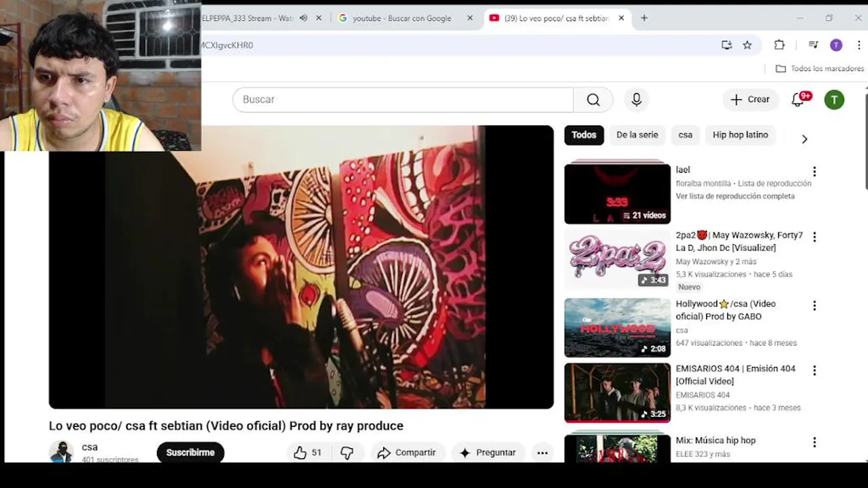Click the install/cast icon in address bar
Image resolution: width=868 pixels, height=488 pixels.
pos(726,45)
